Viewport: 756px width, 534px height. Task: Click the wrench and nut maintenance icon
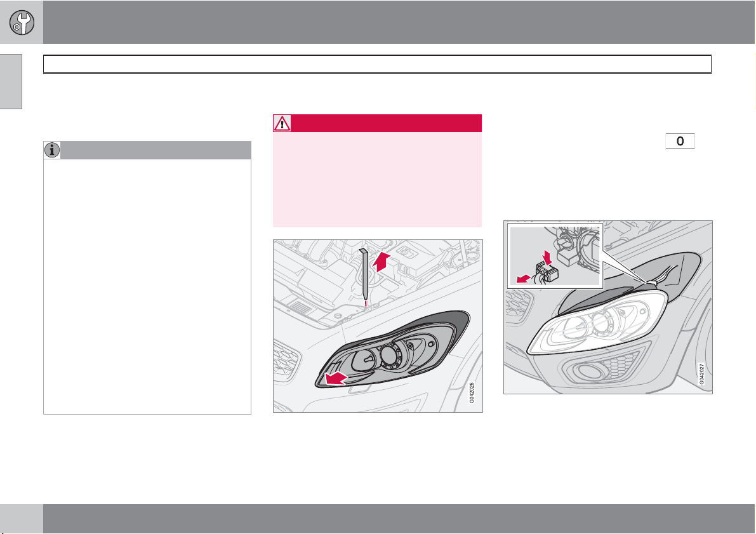(22, 22)
